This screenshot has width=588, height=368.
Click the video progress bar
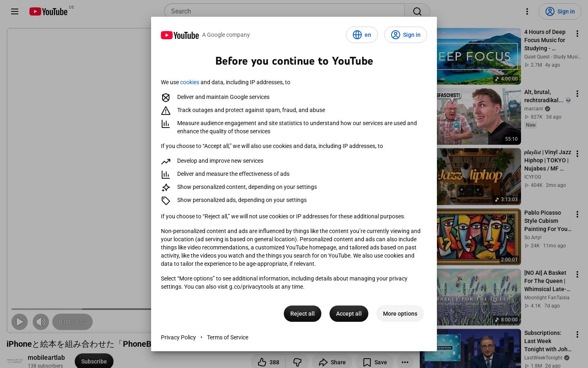tap(81, 309)
